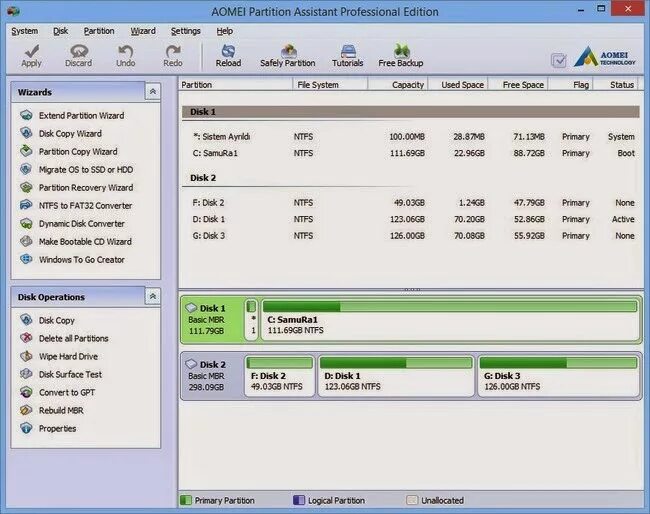Select the 'C: SamuRa1' list row

410,153
